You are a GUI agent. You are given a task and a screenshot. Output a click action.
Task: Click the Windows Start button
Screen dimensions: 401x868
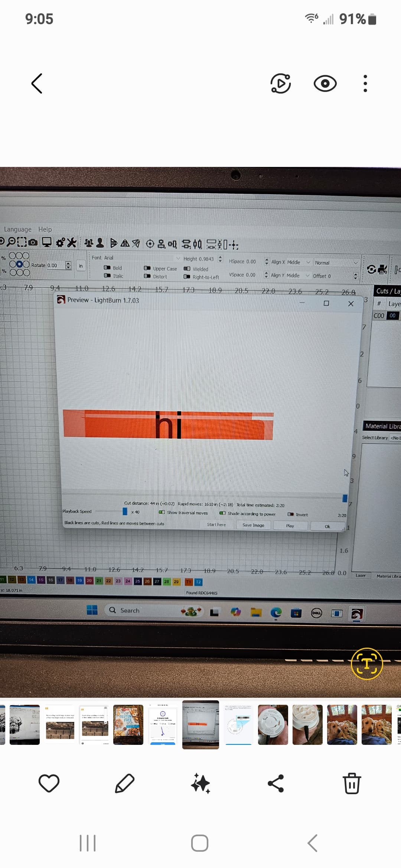[92, 610]
